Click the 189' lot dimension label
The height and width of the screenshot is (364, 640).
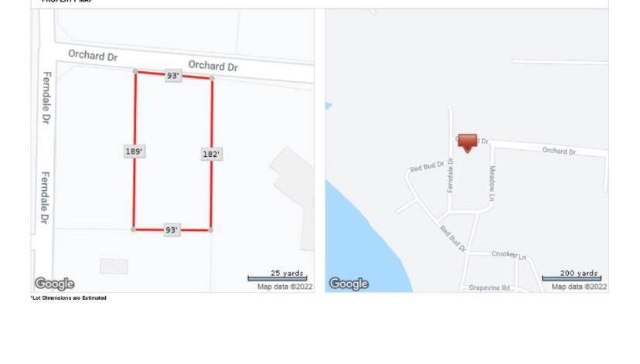click(x=134, y=151)
